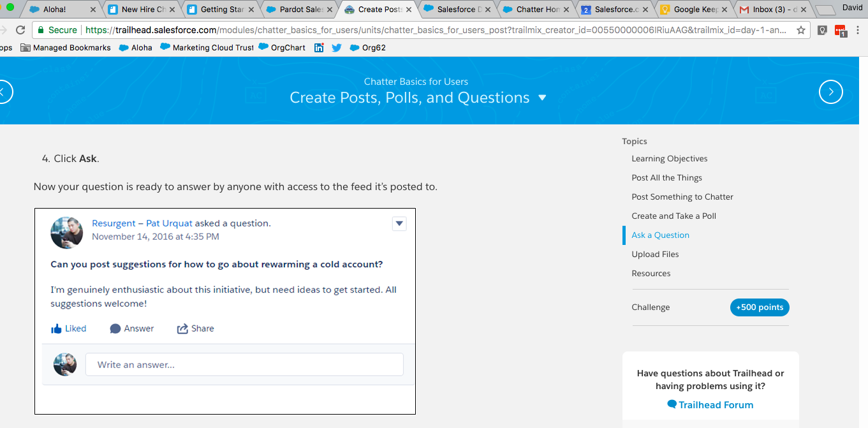Jump to Resources topic
The height and width of the screenshot is (428, 868).
click(651, 274)
